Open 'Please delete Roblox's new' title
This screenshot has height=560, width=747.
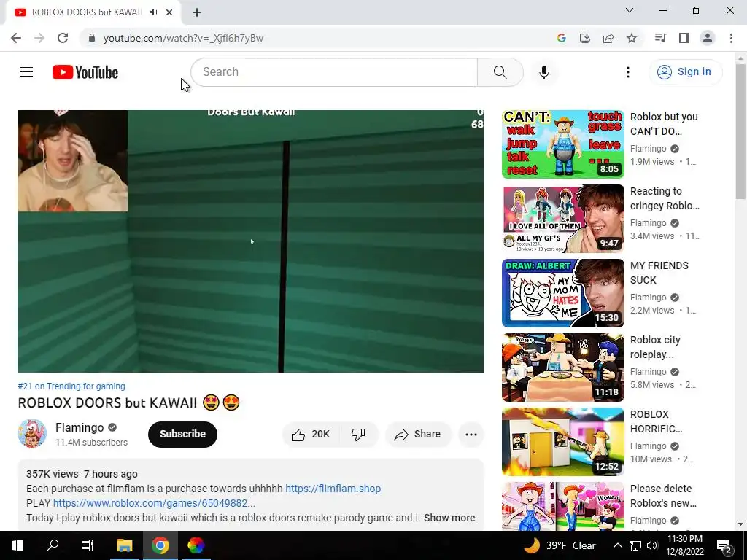663,496
